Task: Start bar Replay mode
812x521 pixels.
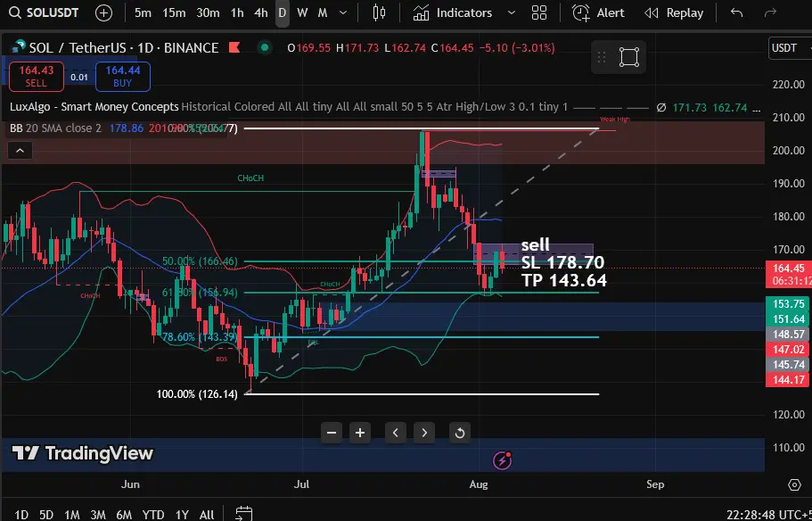Action: coord(674,13)
